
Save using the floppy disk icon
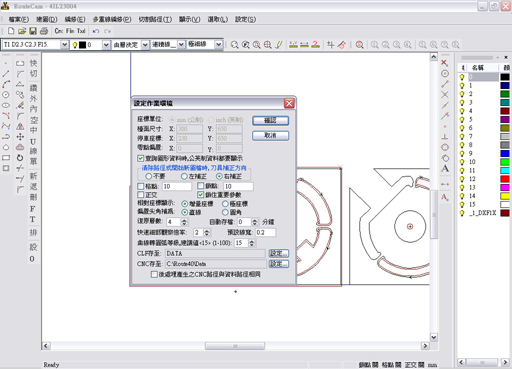(x=33, y=31)
